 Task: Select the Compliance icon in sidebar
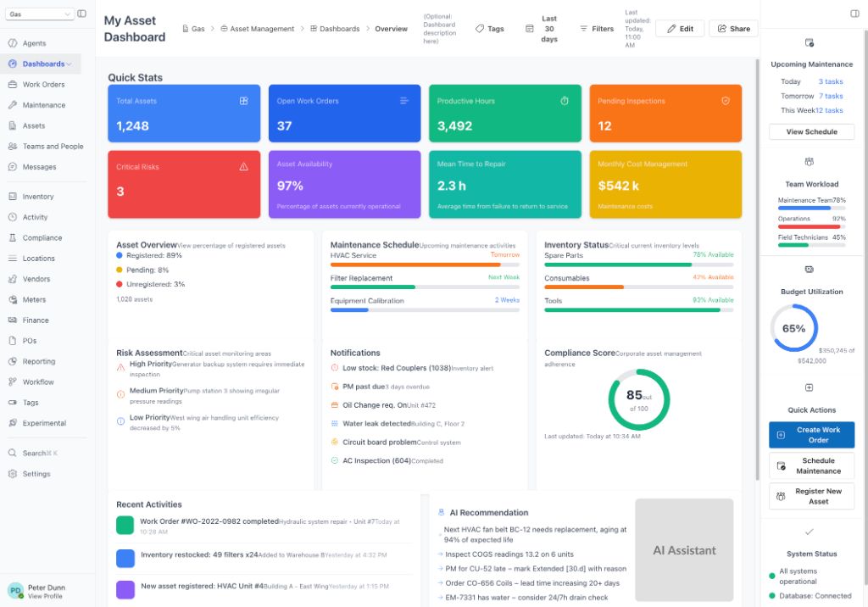14,237
